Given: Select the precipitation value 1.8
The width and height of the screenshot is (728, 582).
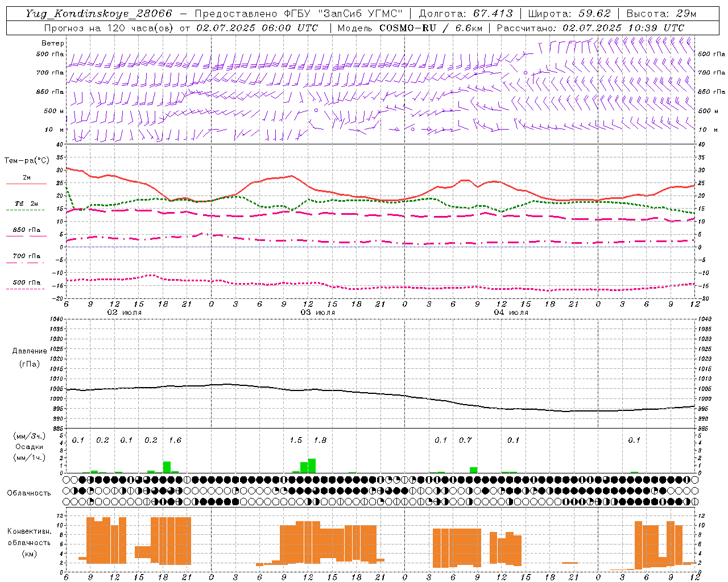Looking at the screenshot, I should [320, 440].
